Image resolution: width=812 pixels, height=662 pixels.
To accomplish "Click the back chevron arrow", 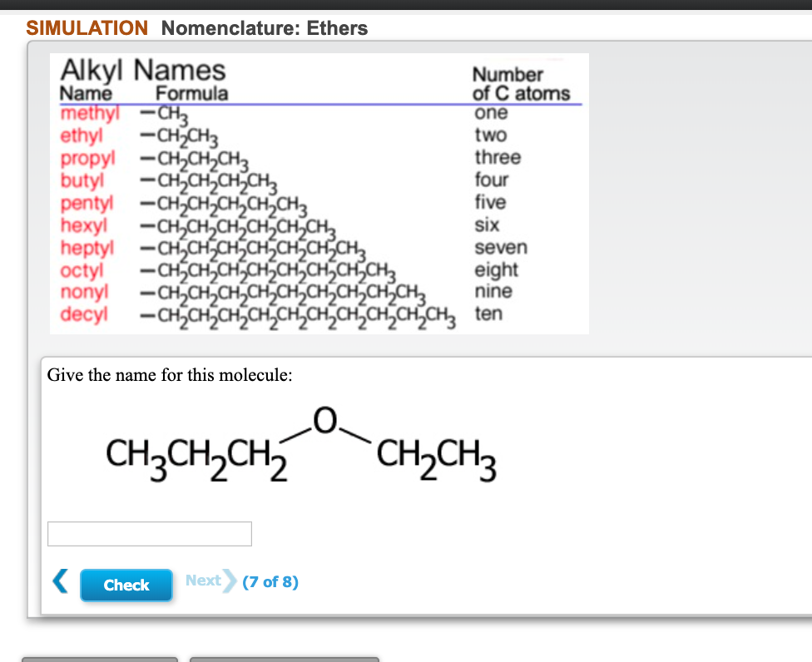I will coord(59,582).
